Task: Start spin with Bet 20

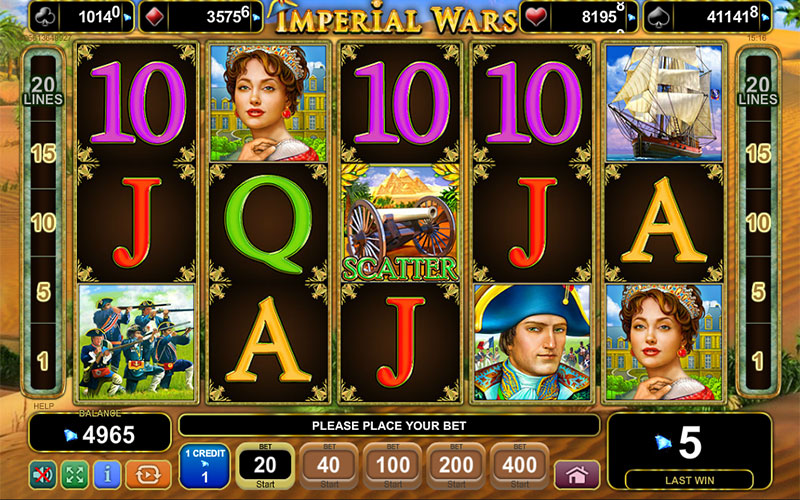Action: (x=265, y=466)
